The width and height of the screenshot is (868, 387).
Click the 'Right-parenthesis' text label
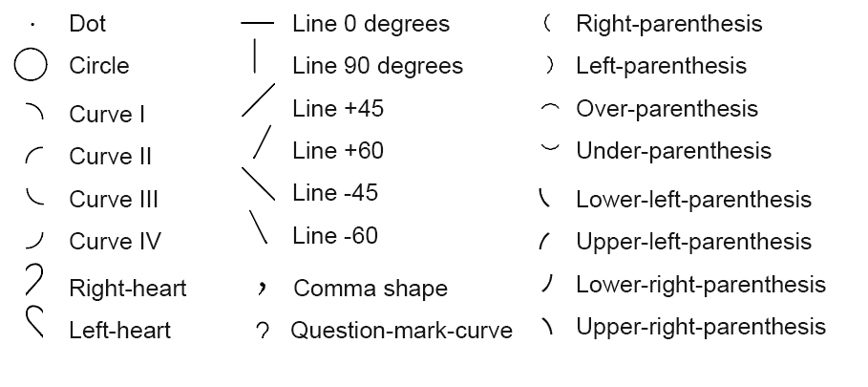(668, 24)
